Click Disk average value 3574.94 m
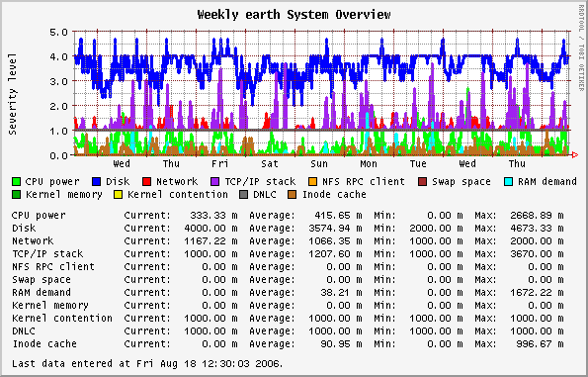Screen dimensions: 588x377 coord(335,228)
